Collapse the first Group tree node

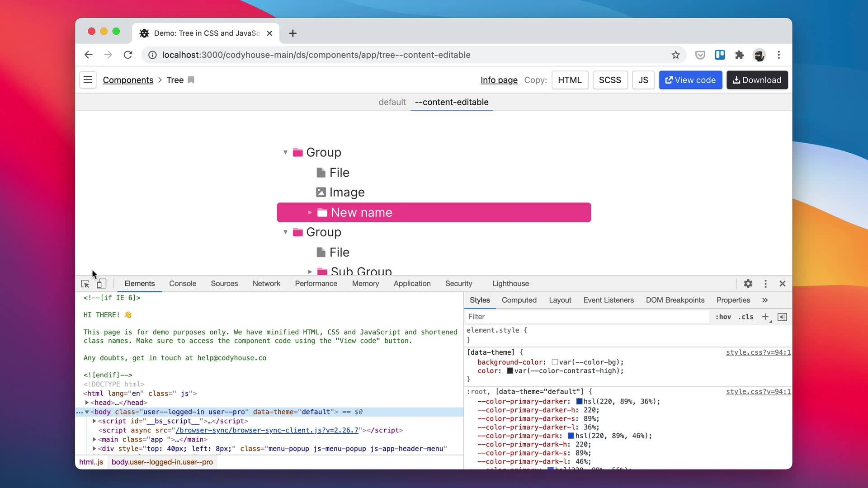pyautogui.click(x=285, y=152)
